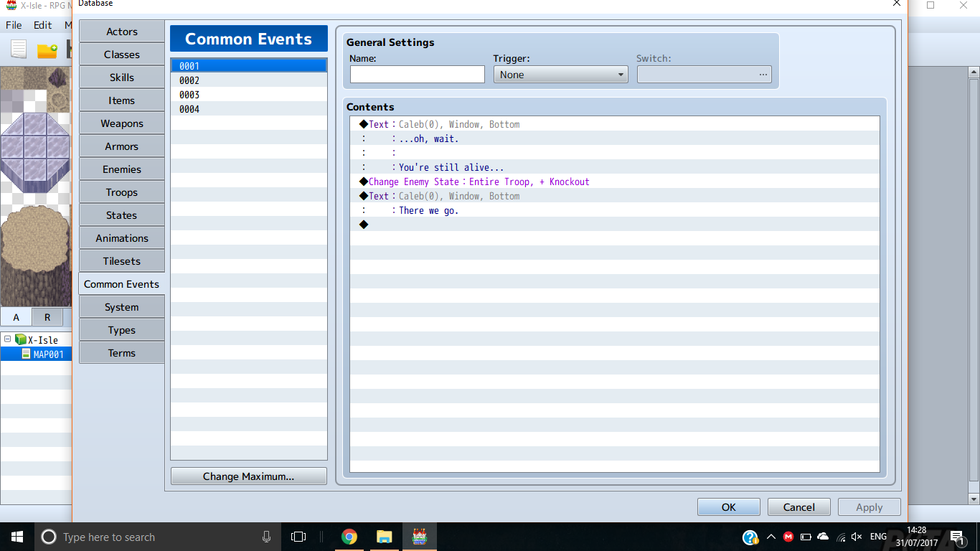Image resolution: width=980 pixels, height=551 pixels.
Task: Show hidden tray icons chevron
Action: pos(771,537)
